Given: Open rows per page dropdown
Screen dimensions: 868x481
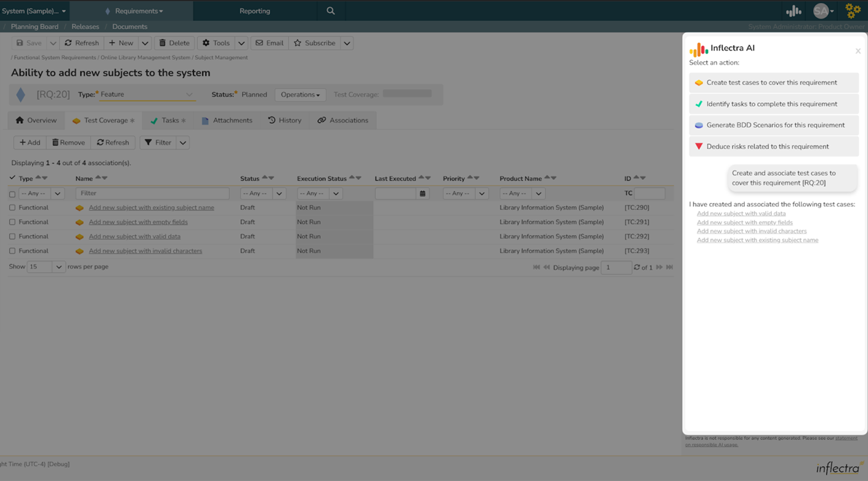Looking at the screenshot, I should point(58,267).
